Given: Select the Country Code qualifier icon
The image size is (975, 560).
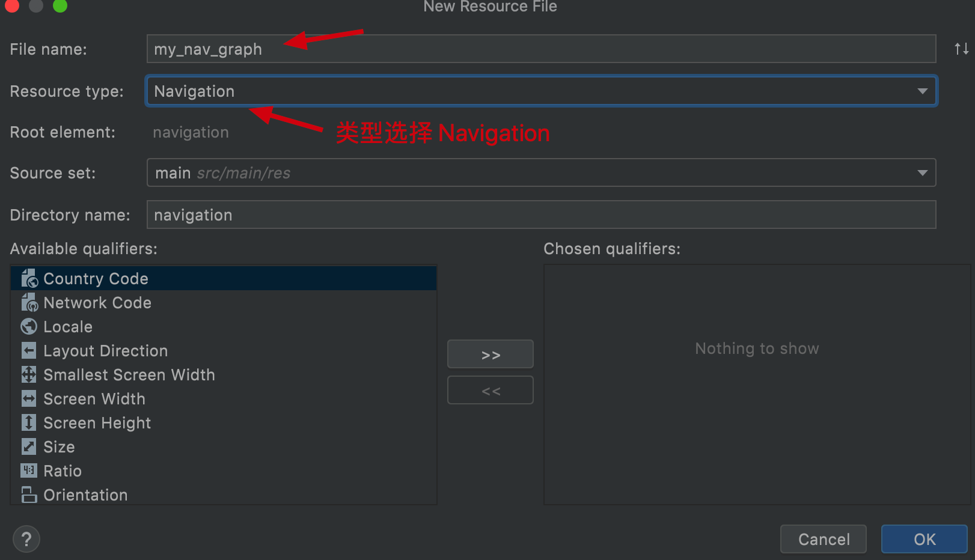Looking at the screenshot, I should click(28, 278).
